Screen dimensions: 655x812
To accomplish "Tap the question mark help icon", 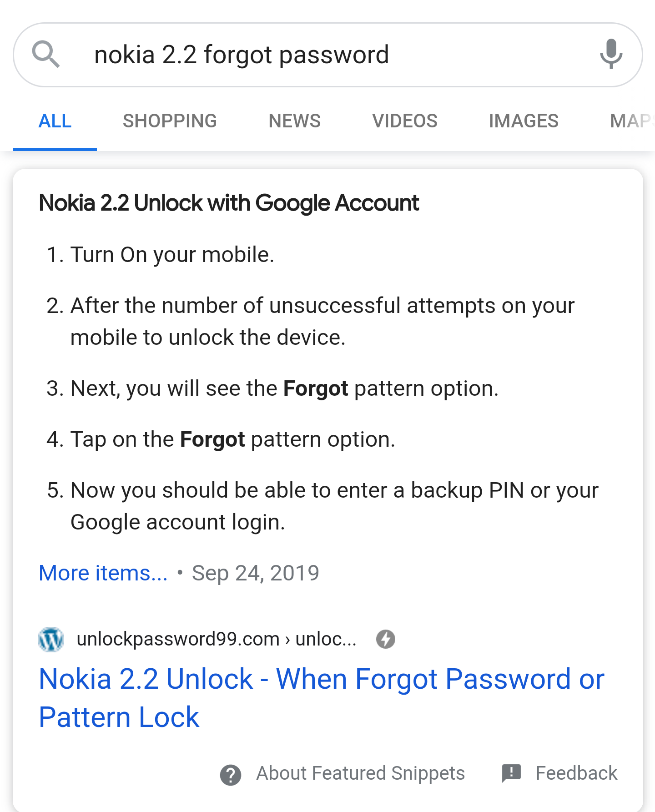I will pyautogui.click(x=231, y=775).
